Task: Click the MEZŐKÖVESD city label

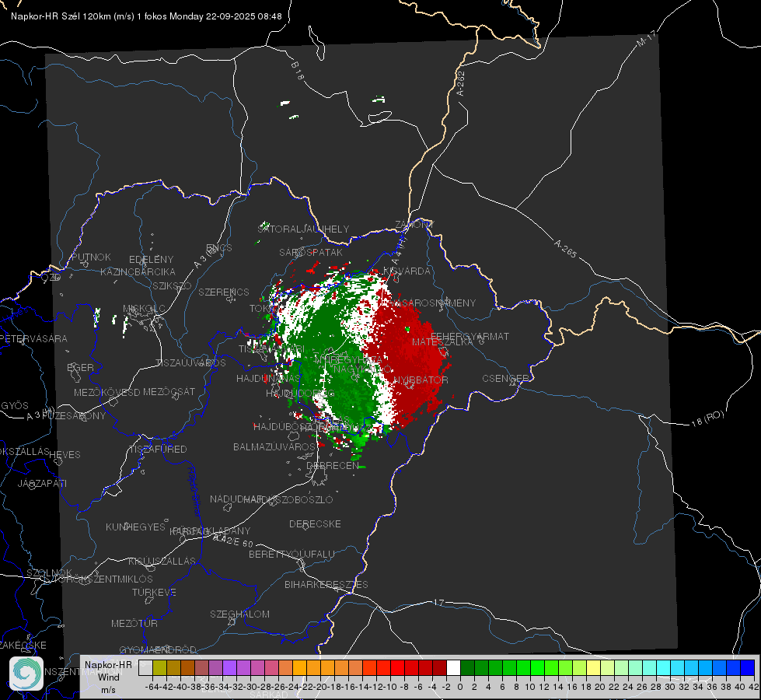Action: point(106,392)
